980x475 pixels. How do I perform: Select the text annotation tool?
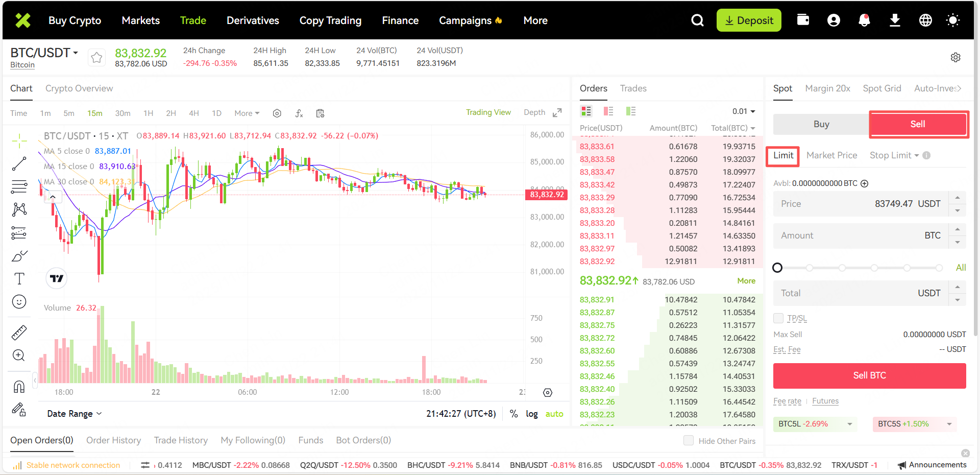pyautogui.click(x=19, y=279)
